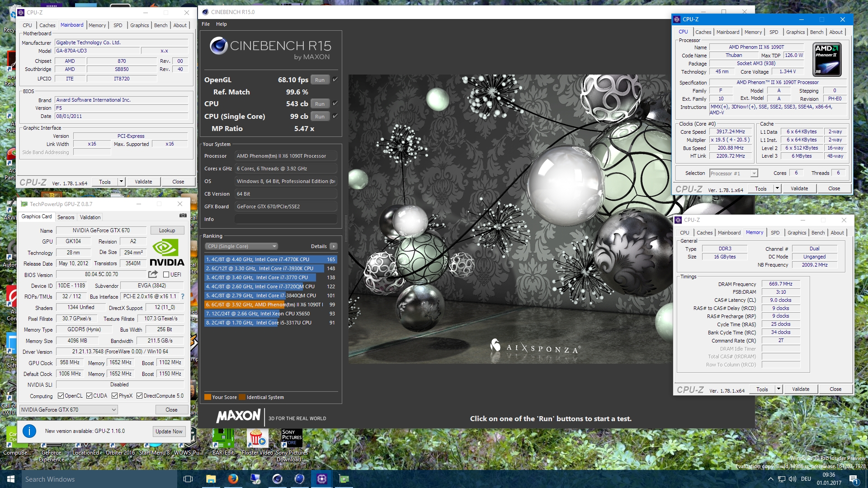868x488 pixels.
Task: Click the Bus Interface question mark icon
Action: pyautogui.click(x=183, y=296)
